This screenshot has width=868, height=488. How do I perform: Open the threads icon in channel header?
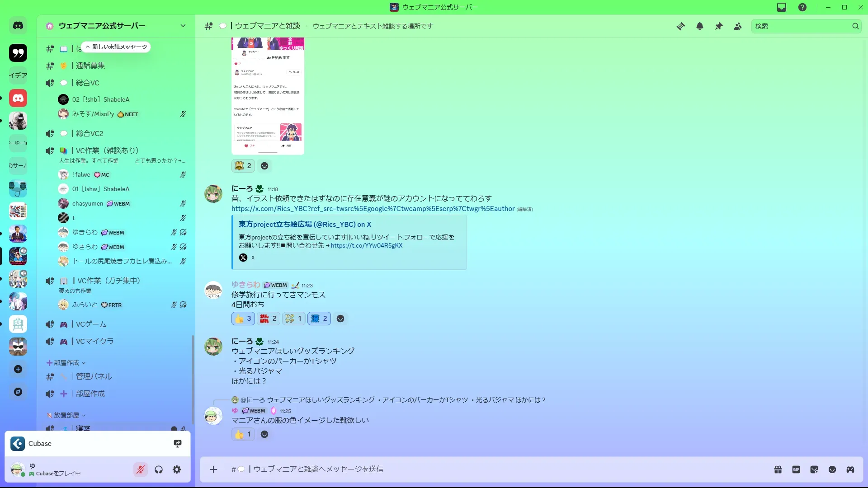(x=680, y=26)
